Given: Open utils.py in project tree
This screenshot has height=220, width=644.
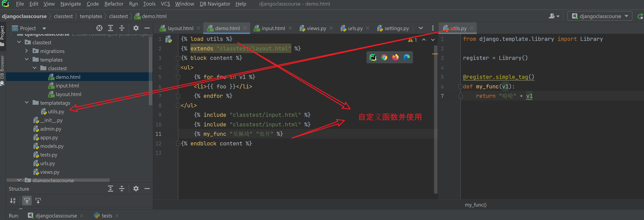Looking at the screenshot, I should [56, 112].
